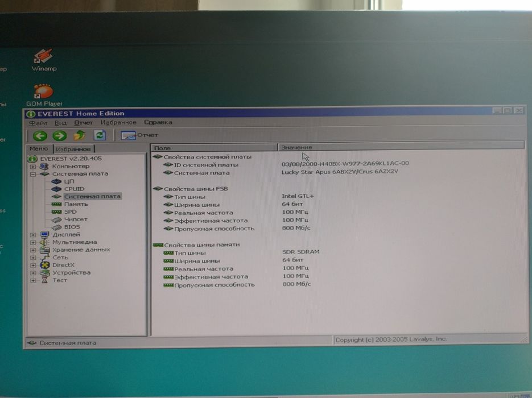Click the CPUID chip icon
Image resolution: width=532 pixels, height=398 pixels.
(x=56, y=189)
